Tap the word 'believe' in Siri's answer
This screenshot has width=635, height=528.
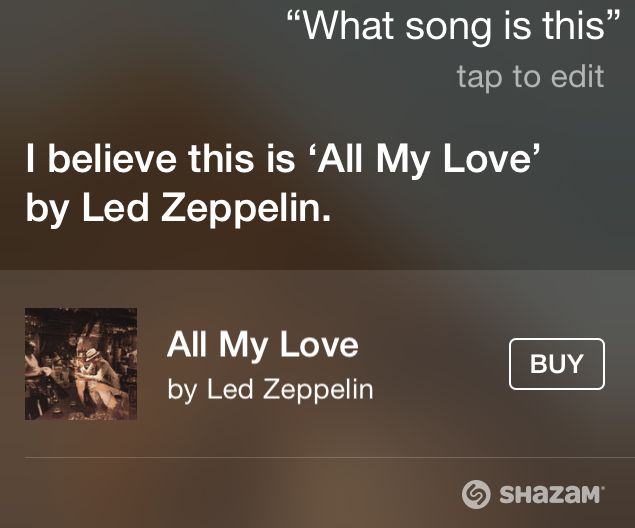[112, 158]
